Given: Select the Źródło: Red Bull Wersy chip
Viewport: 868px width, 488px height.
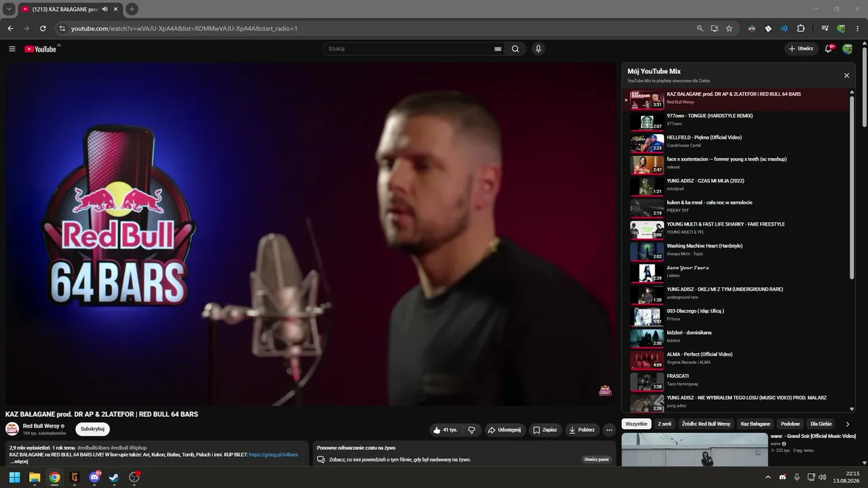Looking at the screenshot, I should pyautogui.click(x=706, y=424).
